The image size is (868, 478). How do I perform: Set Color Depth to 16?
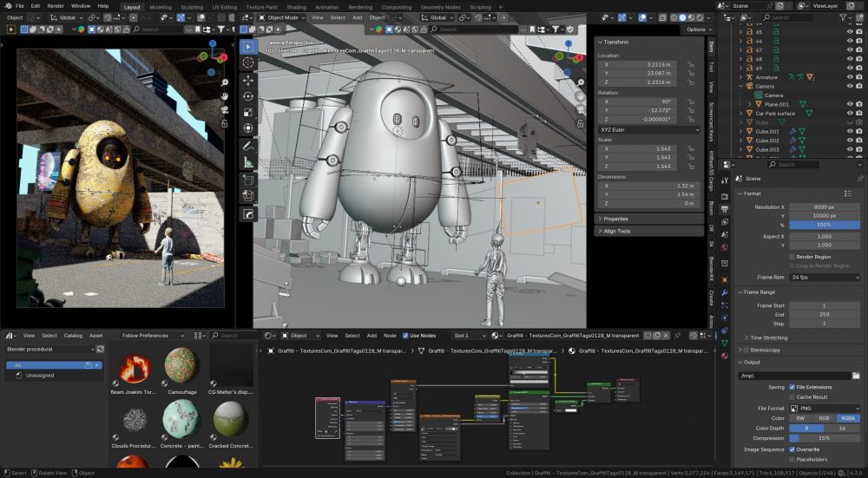click(843, 429)
